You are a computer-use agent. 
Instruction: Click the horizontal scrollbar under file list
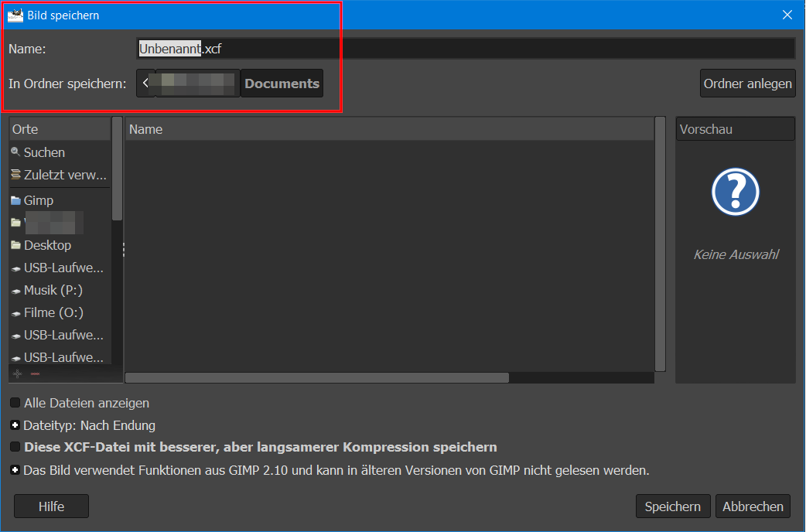[x=317, y=378]
